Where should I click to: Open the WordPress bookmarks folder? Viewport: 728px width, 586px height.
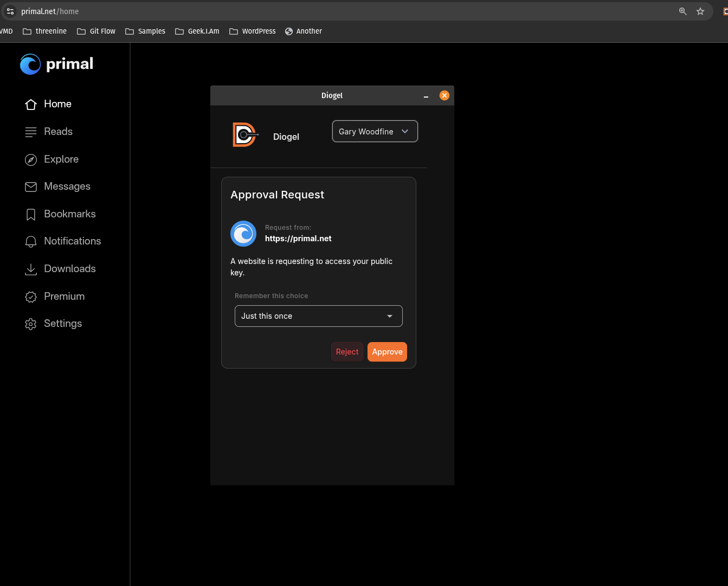tap(253, 31)
